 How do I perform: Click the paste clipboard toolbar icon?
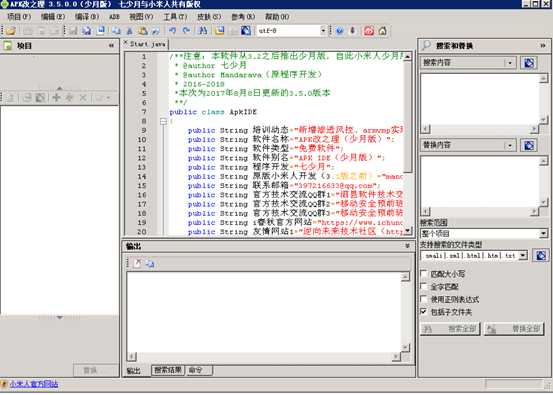coord(143,31)
